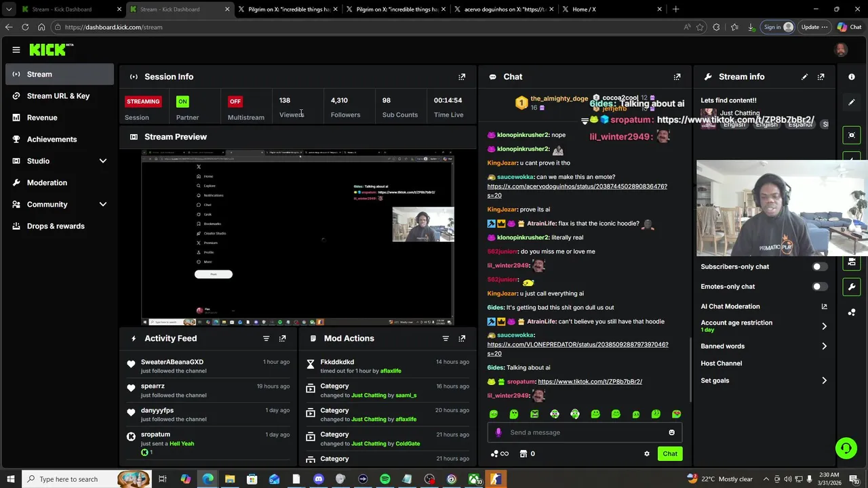Open the AI Chat Moderation external link
The height and width of the screenshot is (488, 868).
click(824, 306)
